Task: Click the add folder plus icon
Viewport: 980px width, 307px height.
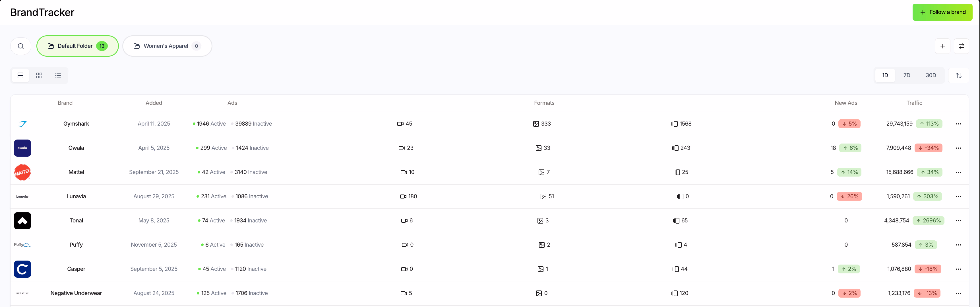Action: coord(943,46)
